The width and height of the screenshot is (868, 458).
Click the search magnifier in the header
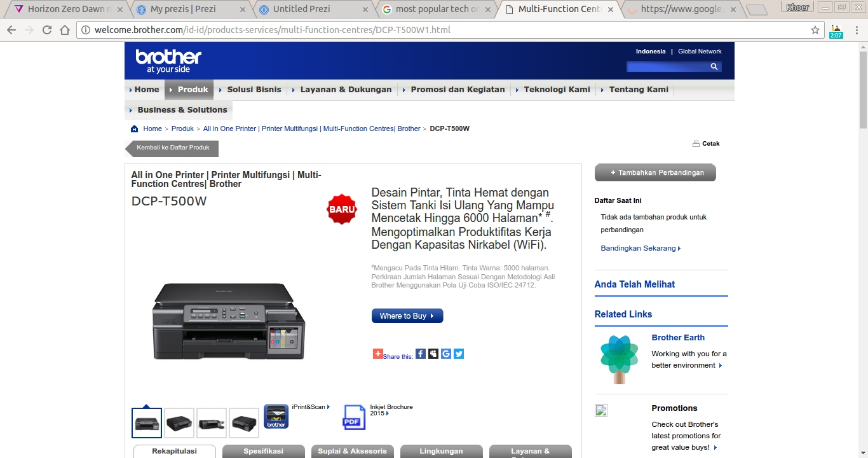coord(713,66)
